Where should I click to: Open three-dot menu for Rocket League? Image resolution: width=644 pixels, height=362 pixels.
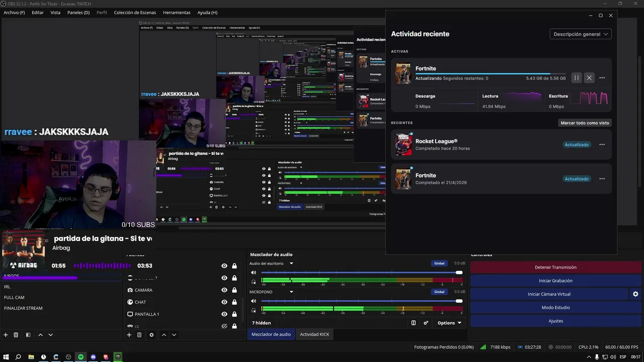(602, 145)
